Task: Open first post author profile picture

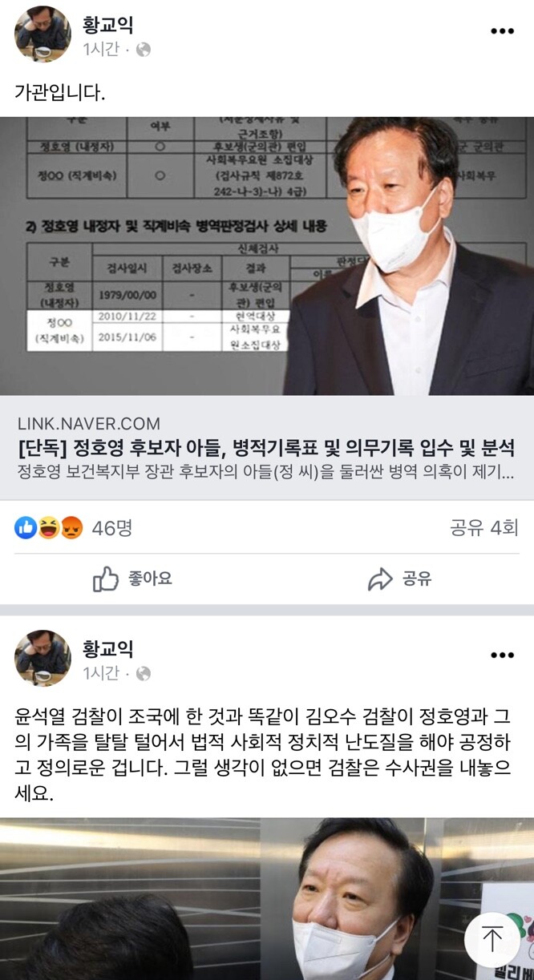Action: (42, 34)
